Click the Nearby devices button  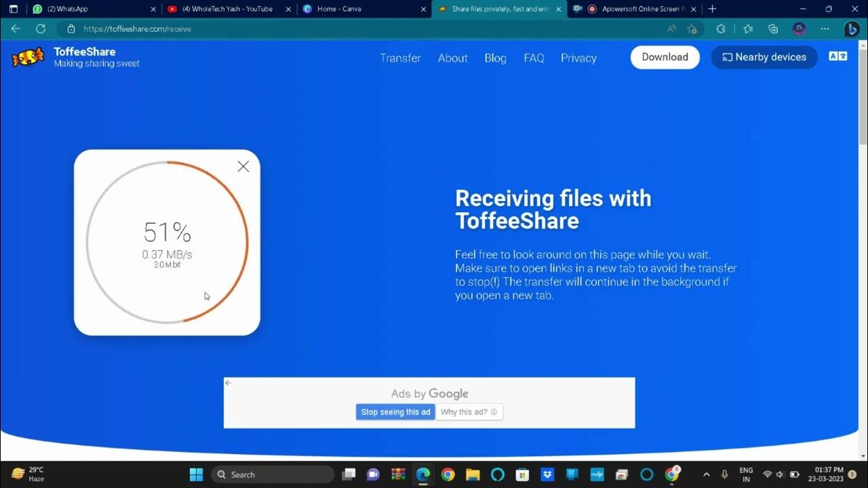pyautogui.click(x=764, y=57)
